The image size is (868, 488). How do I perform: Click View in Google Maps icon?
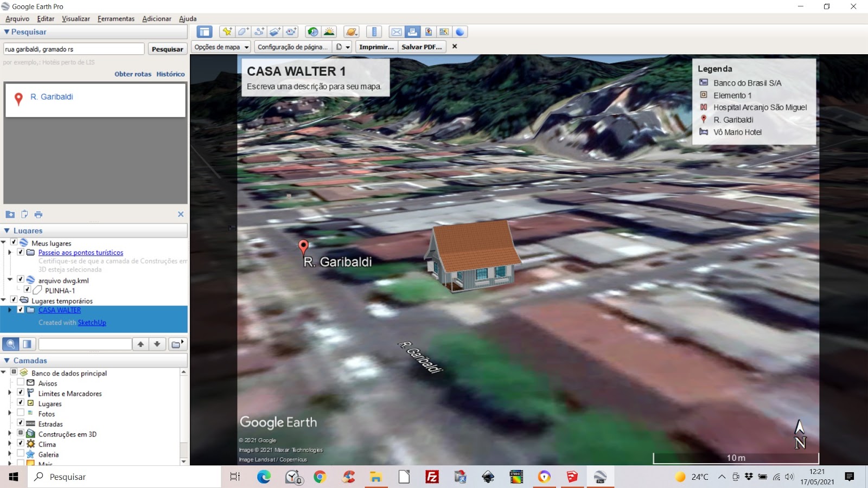click(444, 32)
